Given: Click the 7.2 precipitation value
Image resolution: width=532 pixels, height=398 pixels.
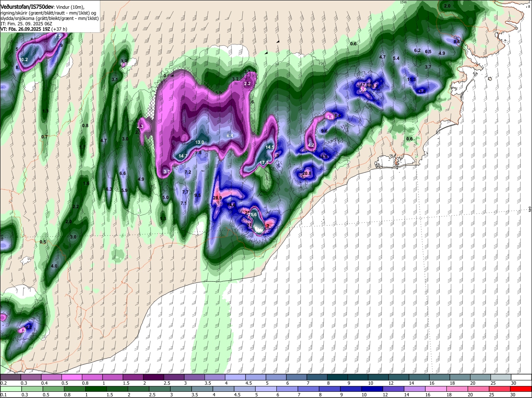Looking at the screenshot, I should 187,172.
